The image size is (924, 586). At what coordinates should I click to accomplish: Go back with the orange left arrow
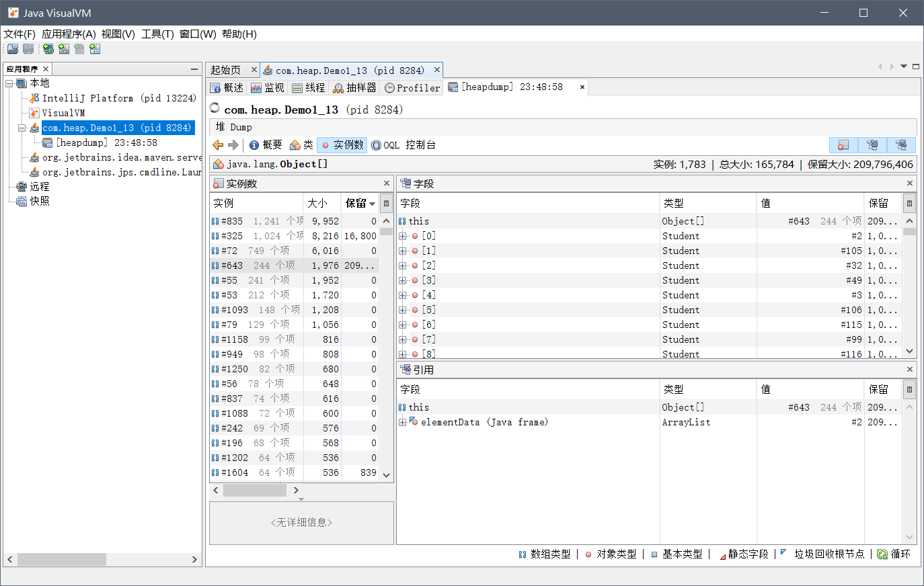pyautogui.click(x=218, y=144)
